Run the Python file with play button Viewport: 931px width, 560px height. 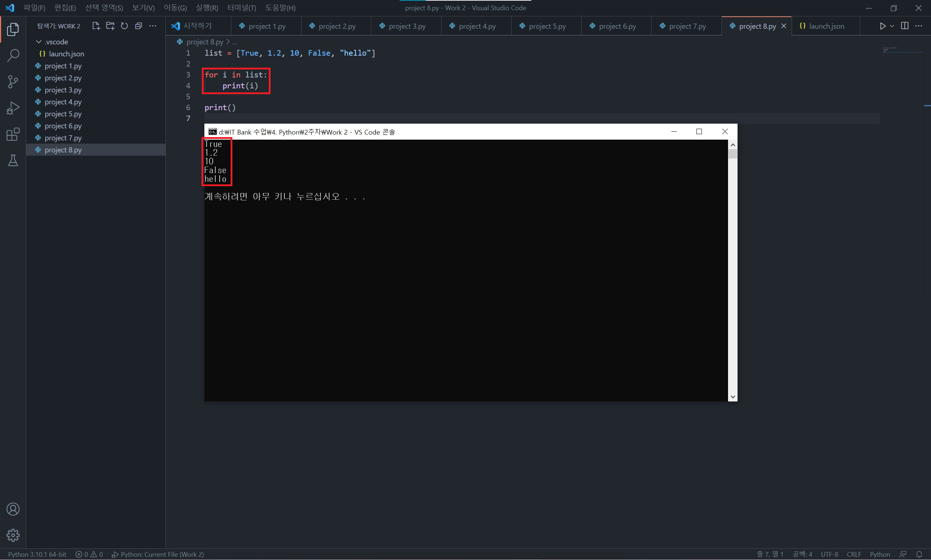[x=882, y=26]
